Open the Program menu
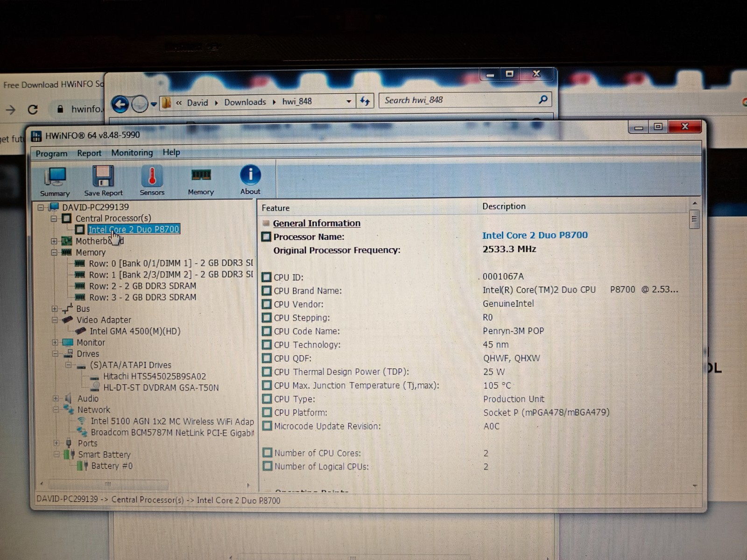 pos(51,154)
